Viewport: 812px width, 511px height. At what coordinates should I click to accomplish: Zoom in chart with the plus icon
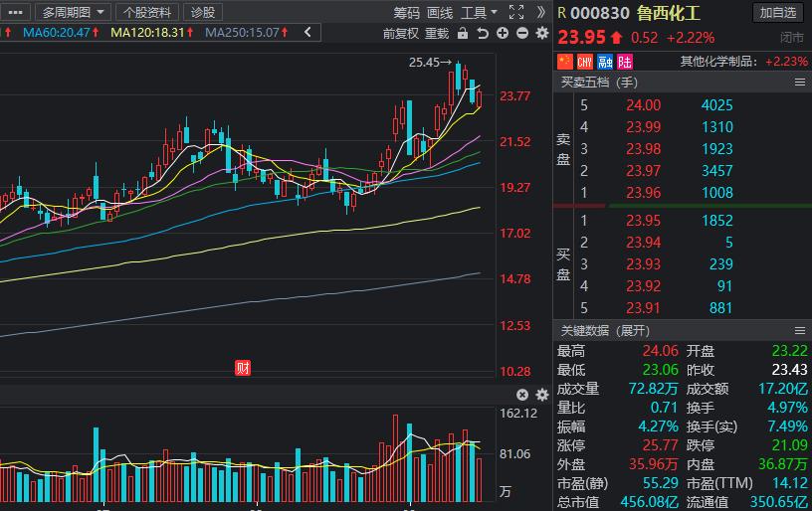(503, 33)
